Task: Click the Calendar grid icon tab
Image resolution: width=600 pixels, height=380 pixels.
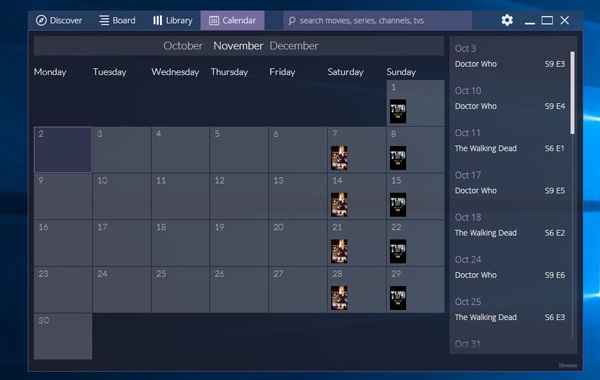Action: click(232, 20)
